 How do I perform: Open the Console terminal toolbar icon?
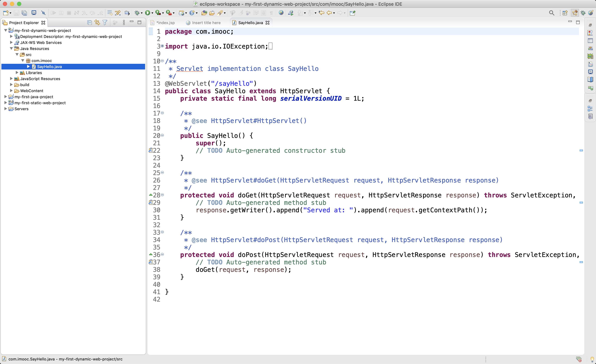(34, 13)
